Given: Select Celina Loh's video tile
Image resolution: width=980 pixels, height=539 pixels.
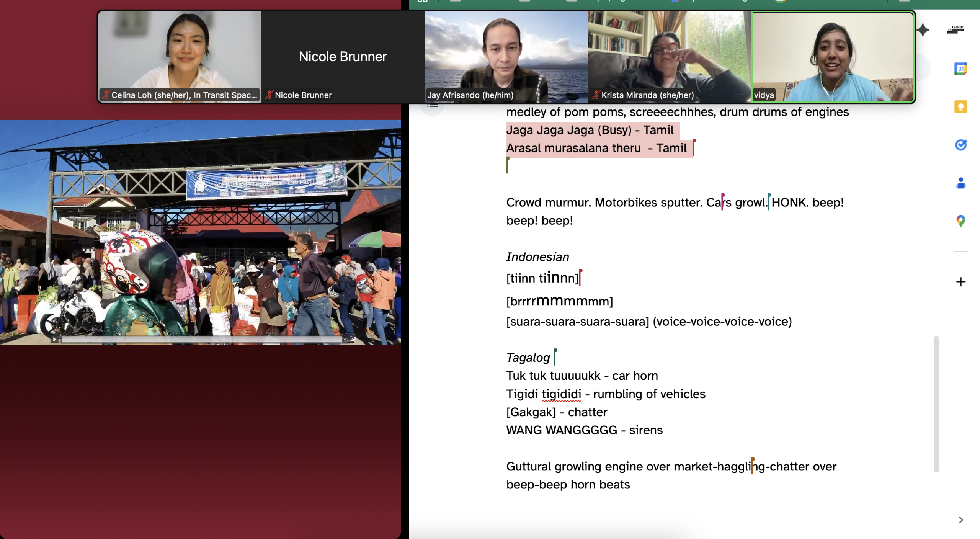Looking at the screenshot, I should click(180, 56).
